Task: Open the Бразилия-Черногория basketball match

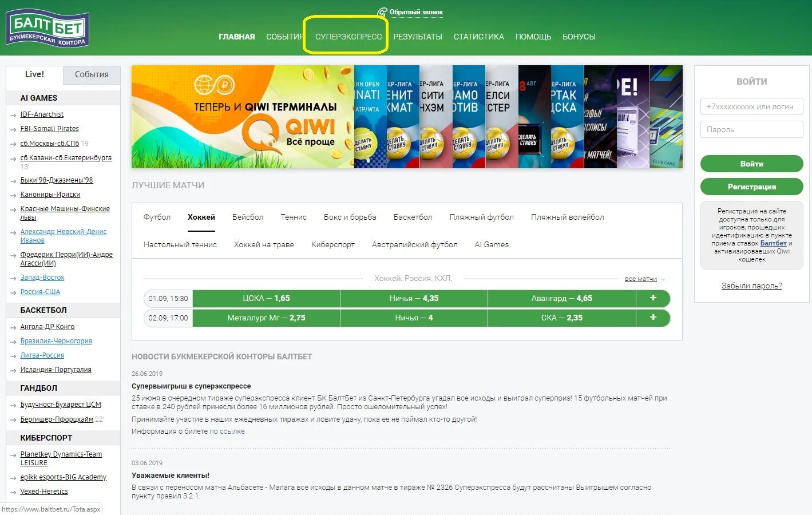Action: [x=56, y=341]
